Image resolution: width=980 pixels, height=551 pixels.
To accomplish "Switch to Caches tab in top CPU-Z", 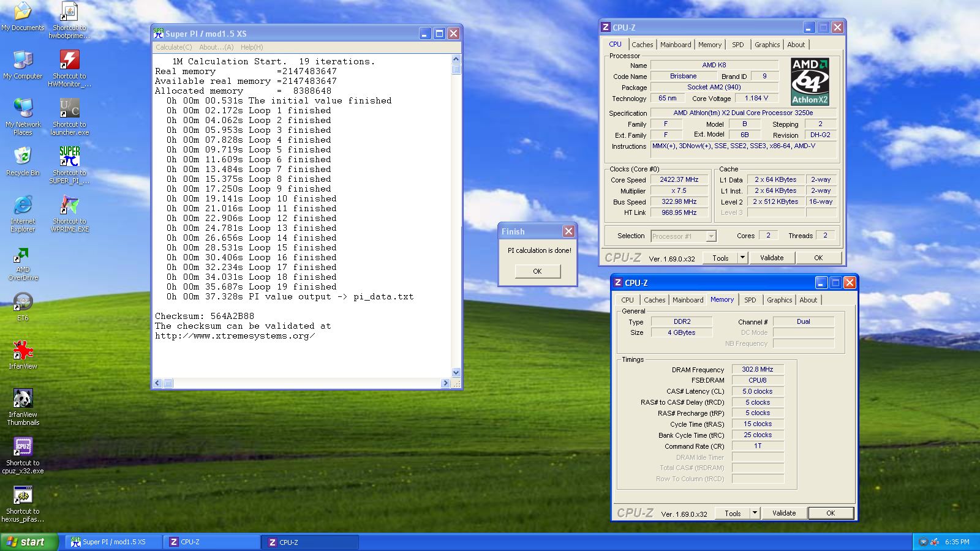I will pyautogui.click(x=643, y=45).
